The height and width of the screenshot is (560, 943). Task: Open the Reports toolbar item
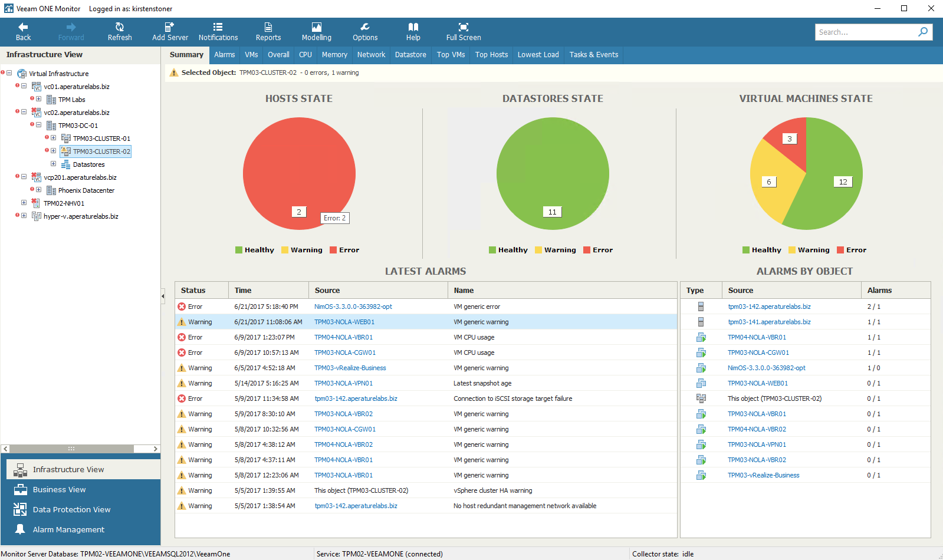click(x=268, y=32)
